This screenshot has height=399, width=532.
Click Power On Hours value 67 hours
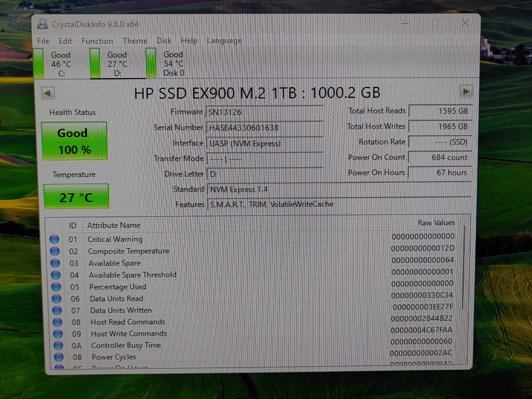pyautogui.click(x=440, y=173)
